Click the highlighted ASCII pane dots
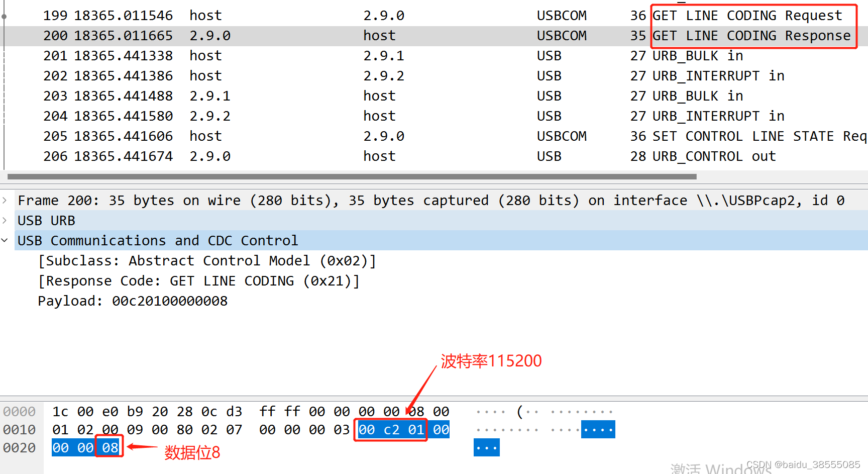The width and height of the screenshot is (868, 474). [598, 429]
